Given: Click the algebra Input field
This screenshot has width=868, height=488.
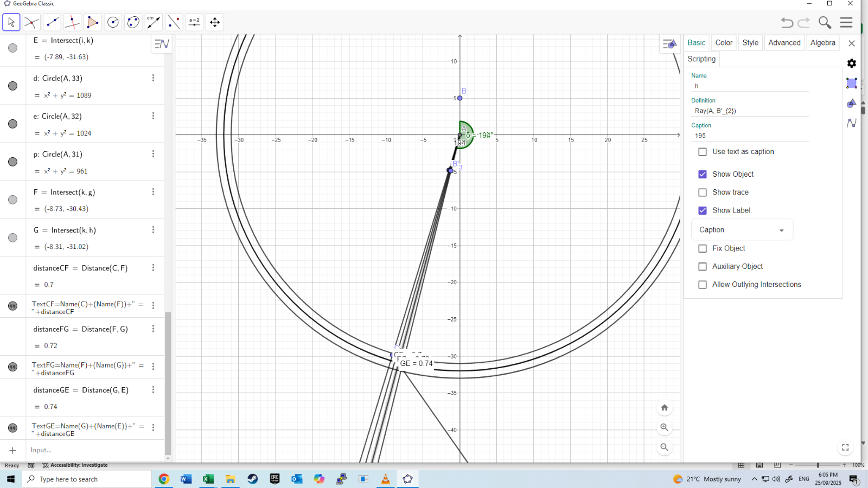Looking at the screenshot, I should [92, 450].
